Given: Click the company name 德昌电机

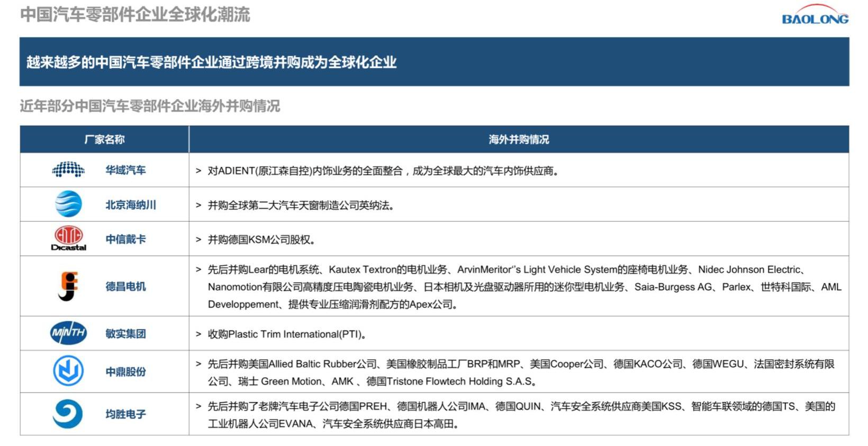Looking at the screenshot, I should pyautogui.click(x=125, y=287).
